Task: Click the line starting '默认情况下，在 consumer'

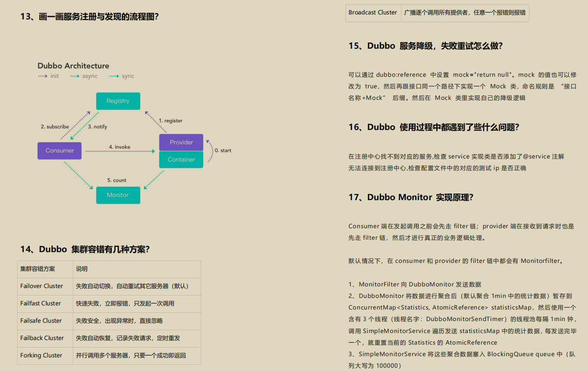Action: point(457,261)
